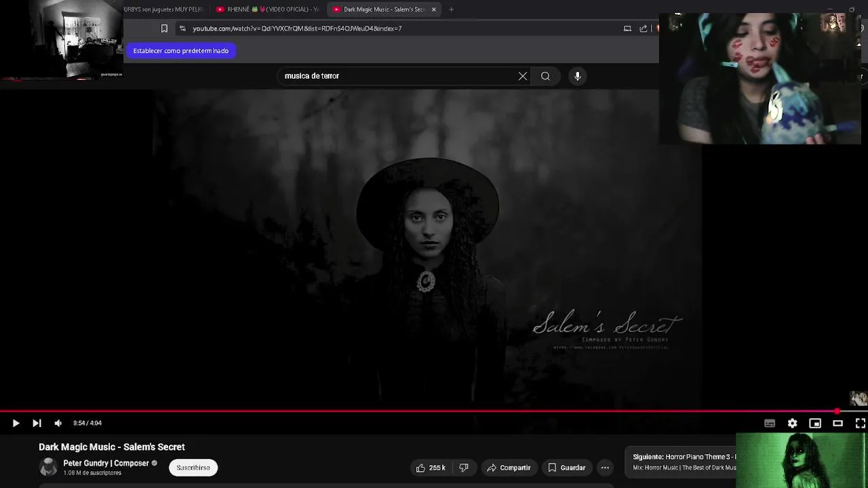Click the streamer webcam overlay
This screenshot has width=868, height=488.
(760, 78)
